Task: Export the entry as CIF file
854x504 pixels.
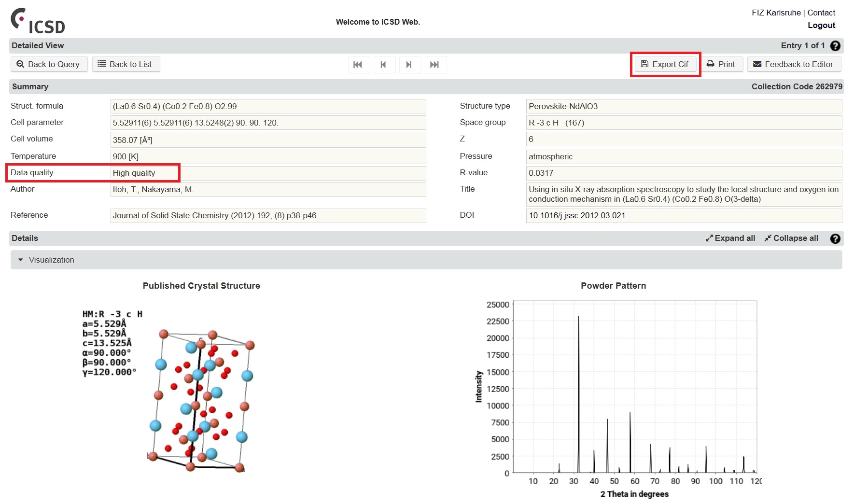Action: pos(665,64)
